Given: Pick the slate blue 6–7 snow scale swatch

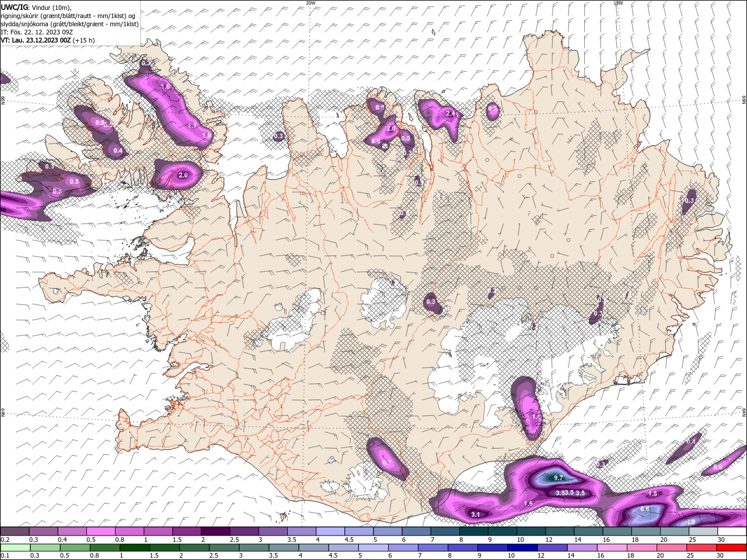Looking at the screenshot, I should pyautogui.click(x=417, y=531).
